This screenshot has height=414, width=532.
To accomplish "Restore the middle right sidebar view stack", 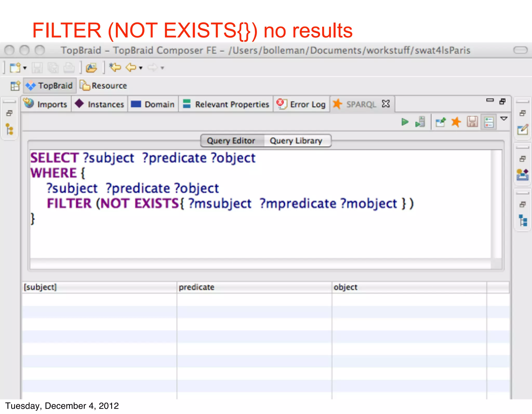I will coord(523,159).
